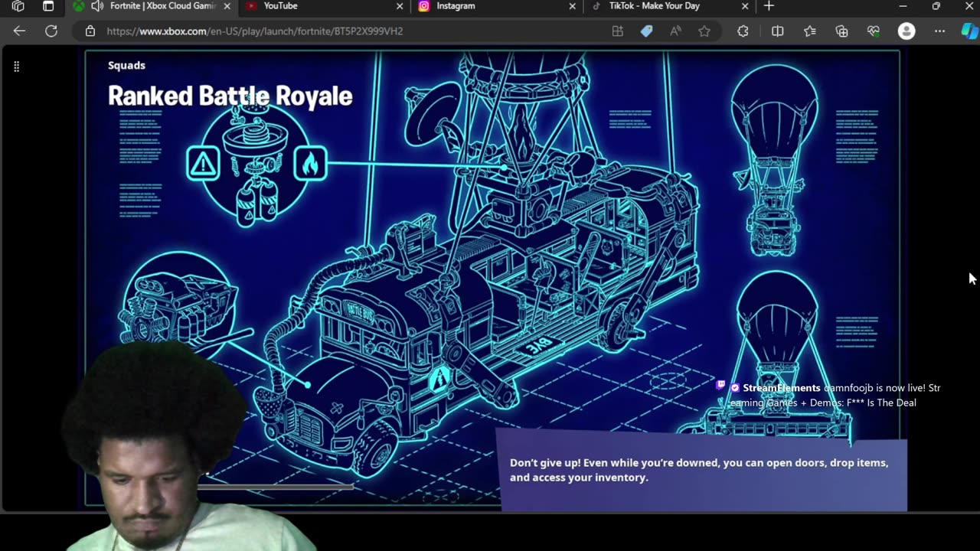The width and height of the screenshot is (980, 551).
Task: Open the Xbox Cloud Gaming overlay menu dots
Action: tap(16, 67)
